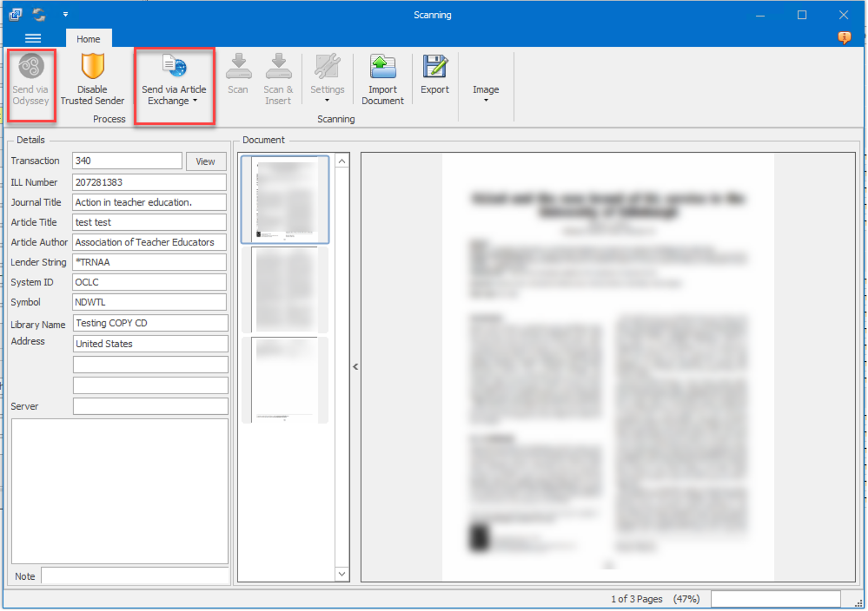Image resolution: width=868 pixels, height=611 pixels.
Task: Open the Quick Access Toolbar customize arrow
Action: (65, 14)
